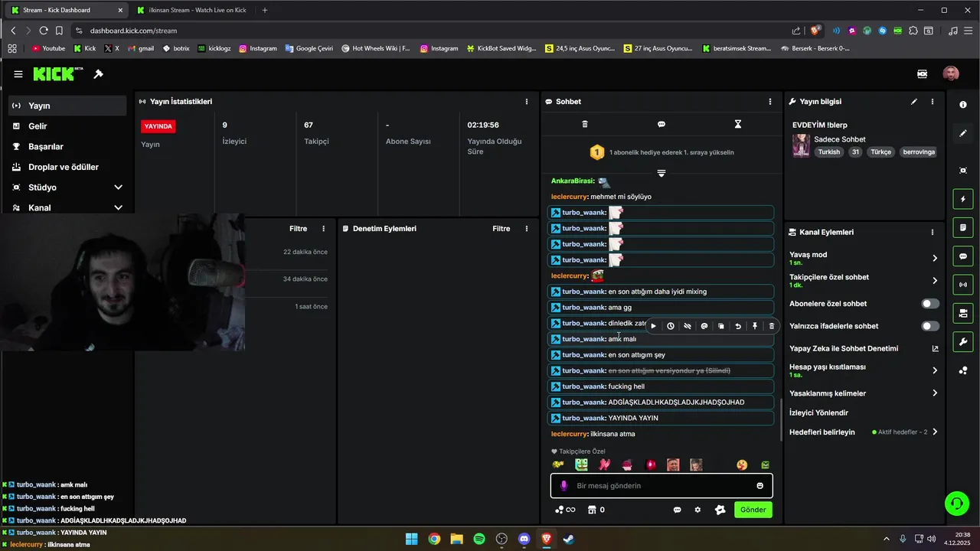Viewport: 980px width, 551px height.
Task: Open Steam from the Windows taskbar
Action: pyautogui.click(x=569, y=539)
